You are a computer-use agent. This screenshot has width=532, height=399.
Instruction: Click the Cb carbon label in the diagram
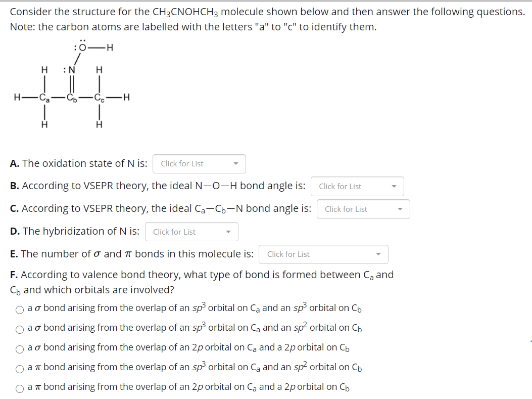[72, 97]
